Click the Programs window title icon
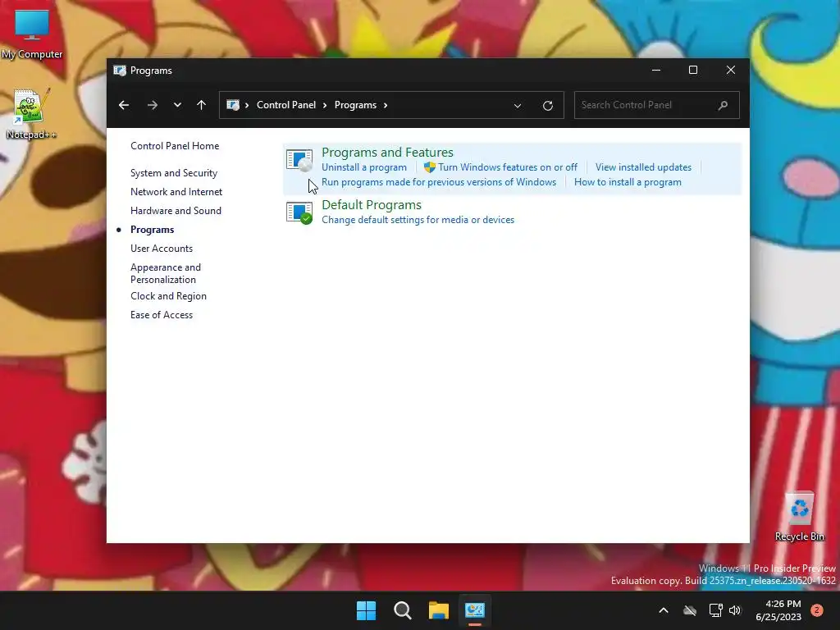 120,71
